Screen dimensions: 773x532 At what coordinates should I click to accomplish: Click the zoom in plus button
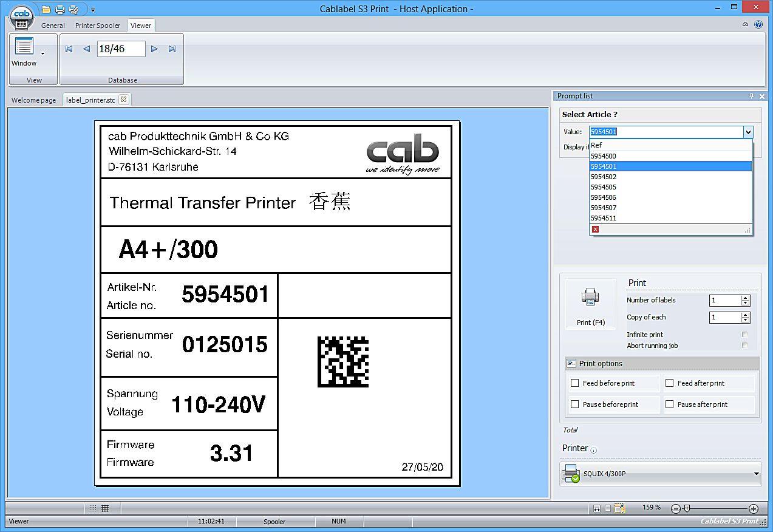[x=754, y=508]
